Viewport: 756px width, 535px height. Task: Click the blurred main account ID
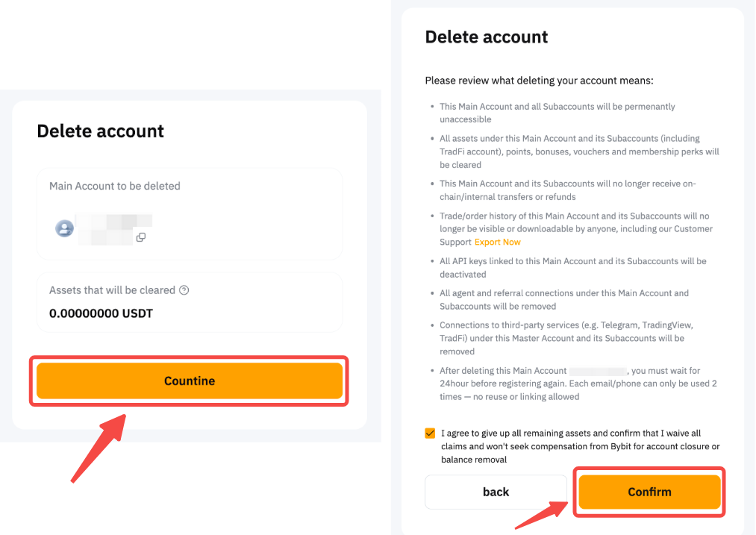point(113,228)
